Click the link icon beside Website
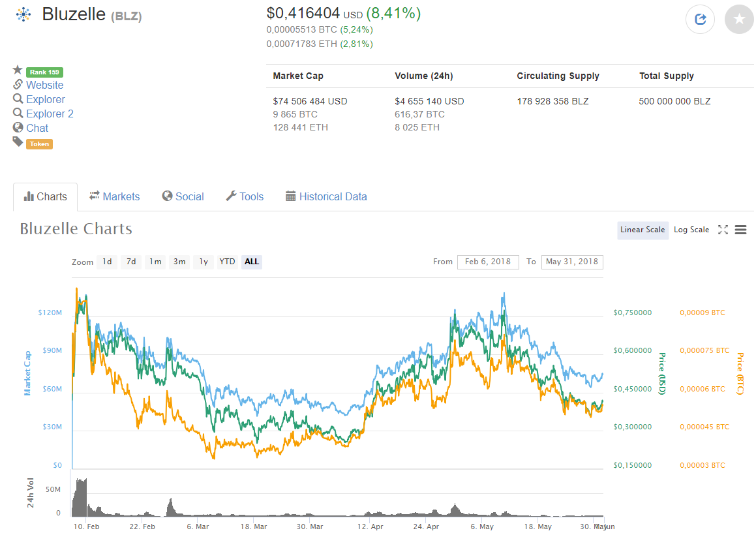 [x=18, y=84]
